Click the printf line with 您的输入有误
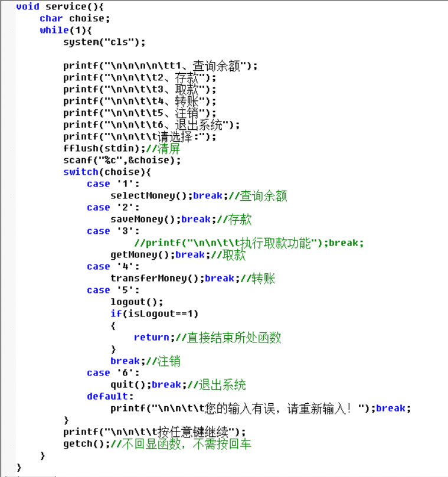The height and width of the screenshot is (477, 448). pyautogui.click(x=261, y=409)
